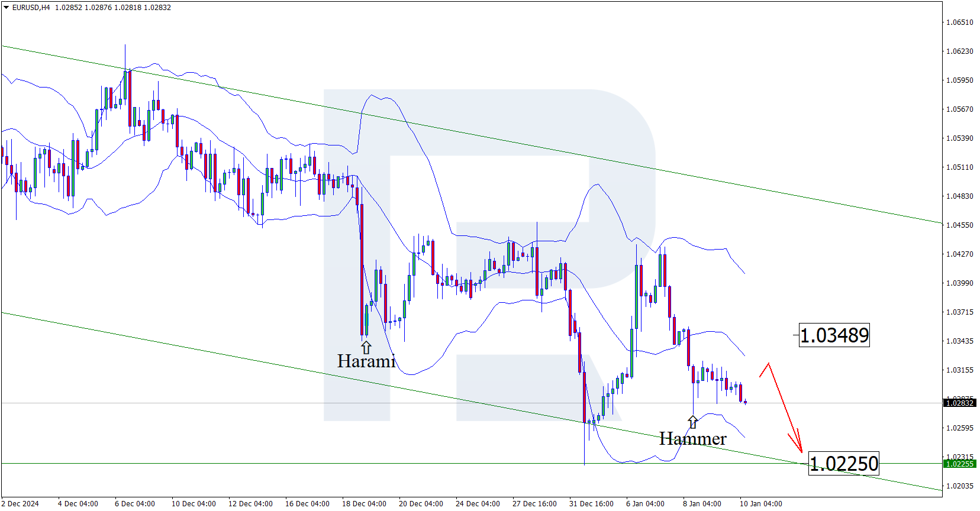Click the current price tag 1.02832
Viewport: 980px width, 511px height.
tap(959, 403)
